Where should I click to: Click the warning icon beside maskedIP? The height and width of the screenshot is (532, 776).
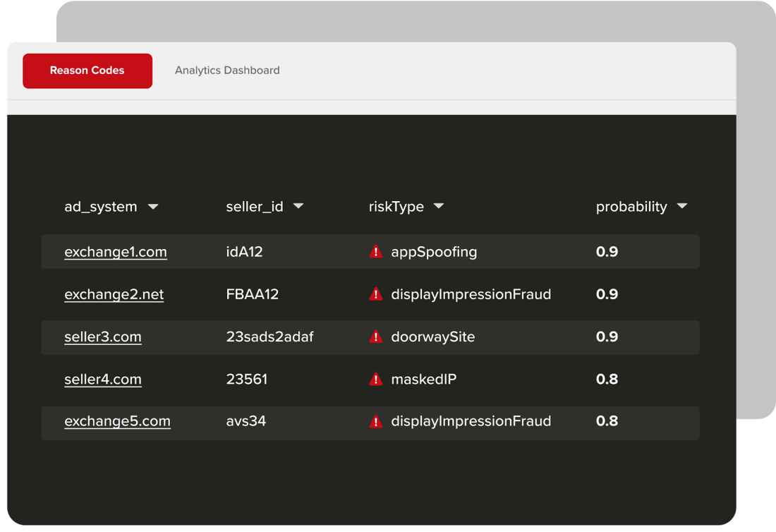point(375,379)
